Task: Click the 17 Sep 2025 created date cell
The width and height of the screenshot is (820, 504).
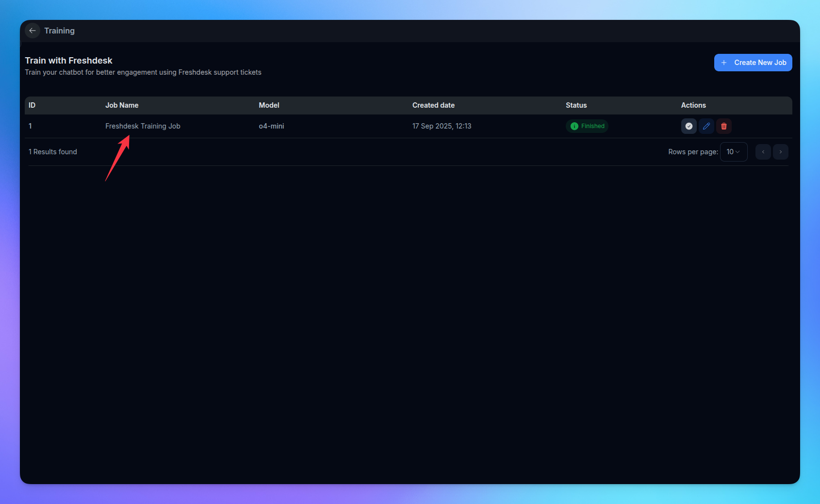Action: [x=442, y=126]
